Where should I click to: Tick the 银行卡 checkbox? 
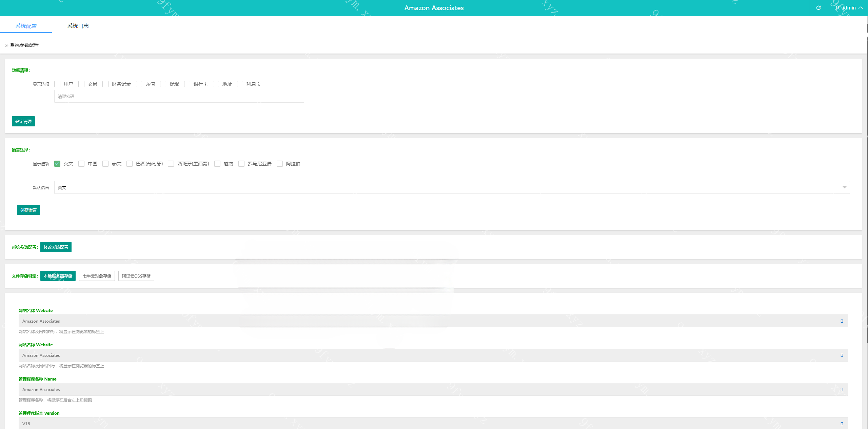187,84
